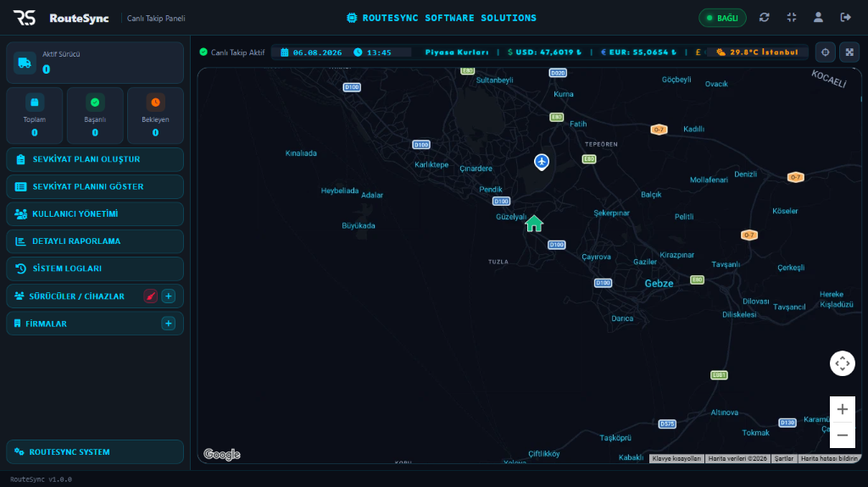Click the plus button in FİRMALAR row

[x=169, y=324]
